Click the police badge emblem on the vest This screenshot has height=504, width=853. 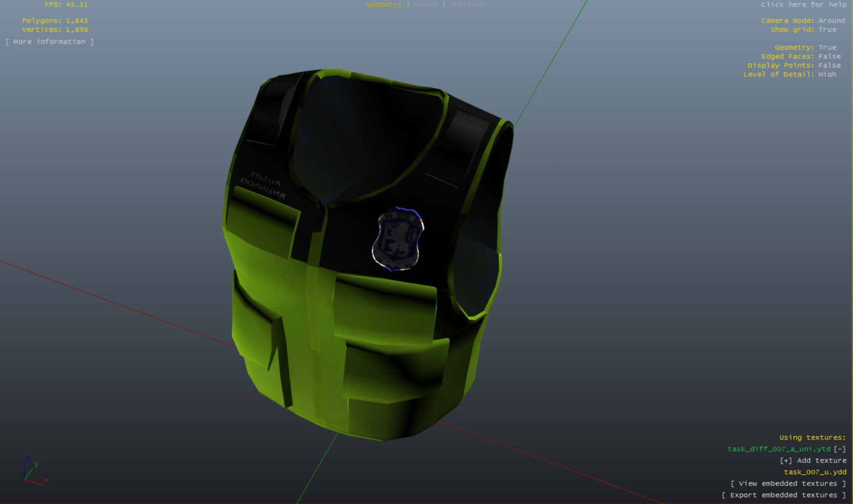(398, 238)
